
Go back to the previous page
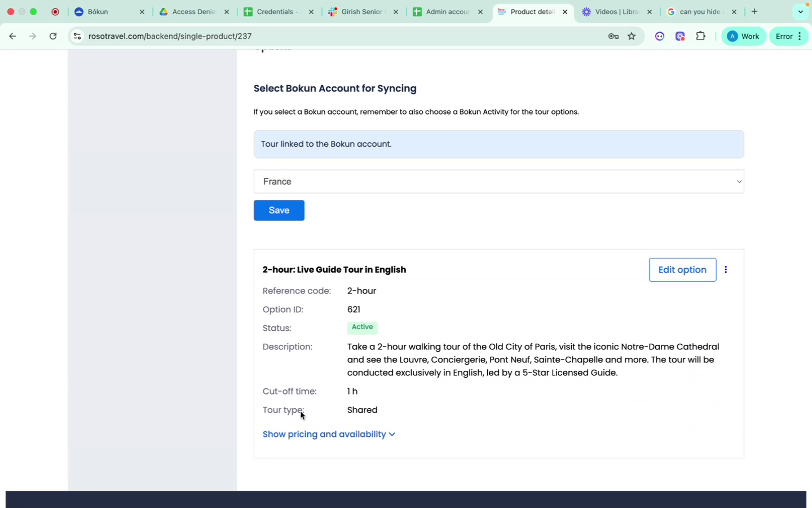click(12, 36)
